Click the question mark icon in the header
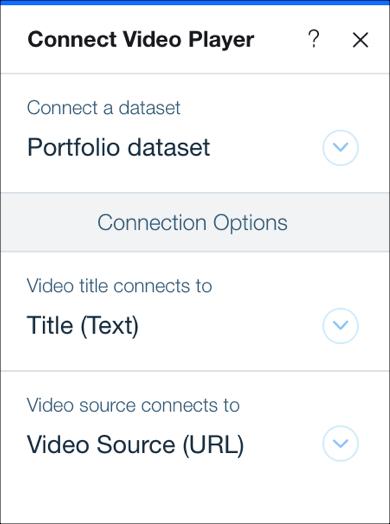 [x=313, y=39]
